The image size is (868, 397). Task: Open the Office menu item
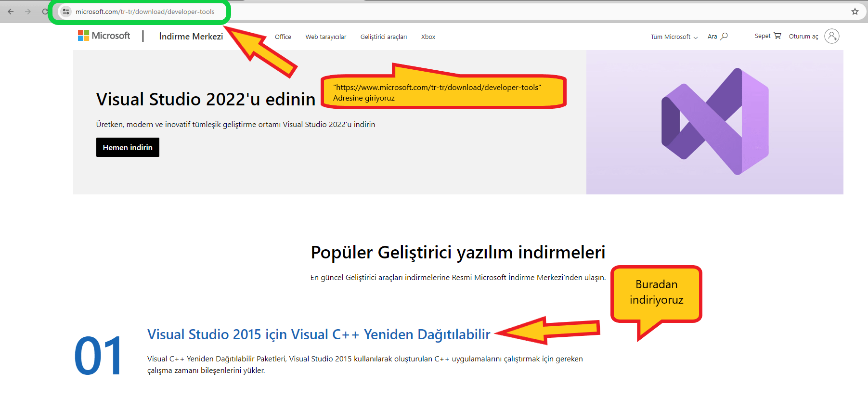tap(283, 37)
